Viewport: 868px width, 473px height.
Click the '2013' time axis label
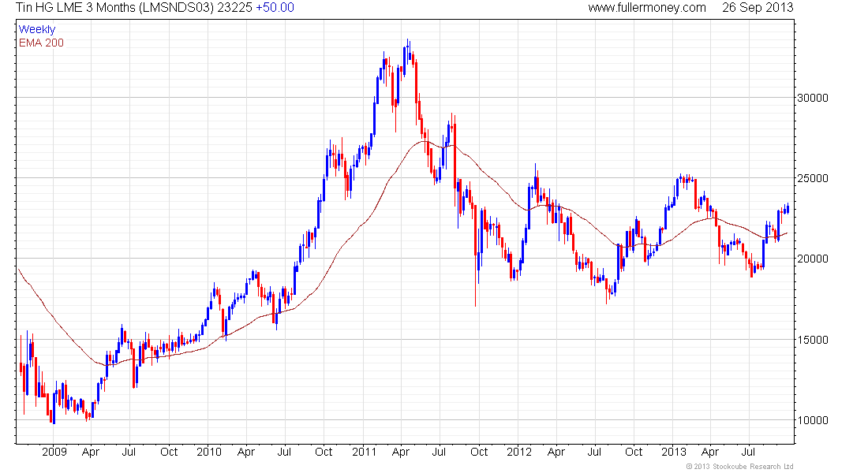point(674,452)
